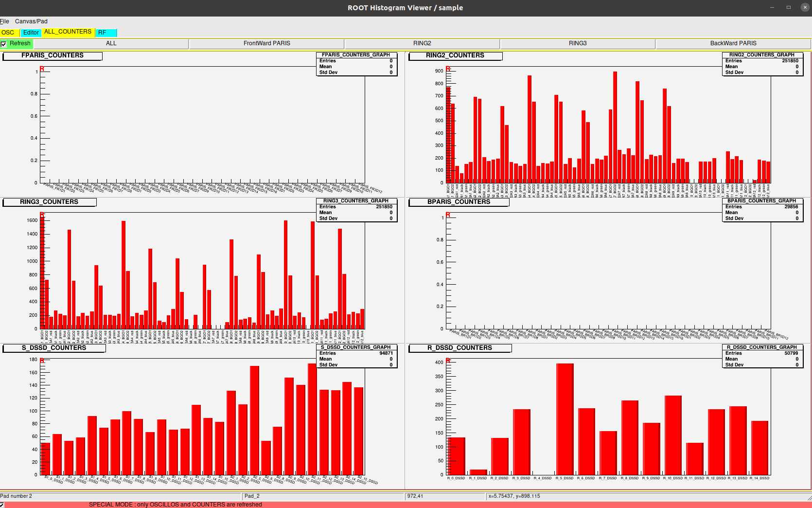Switch to the OSC tab
812x508 pixels.
coord(8,33)
